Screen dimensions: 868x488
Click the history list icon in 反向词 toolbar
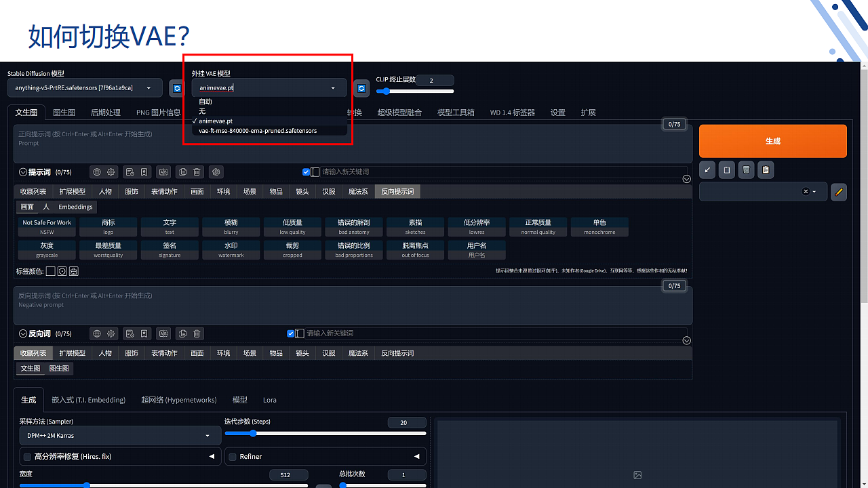click(130, 333)
